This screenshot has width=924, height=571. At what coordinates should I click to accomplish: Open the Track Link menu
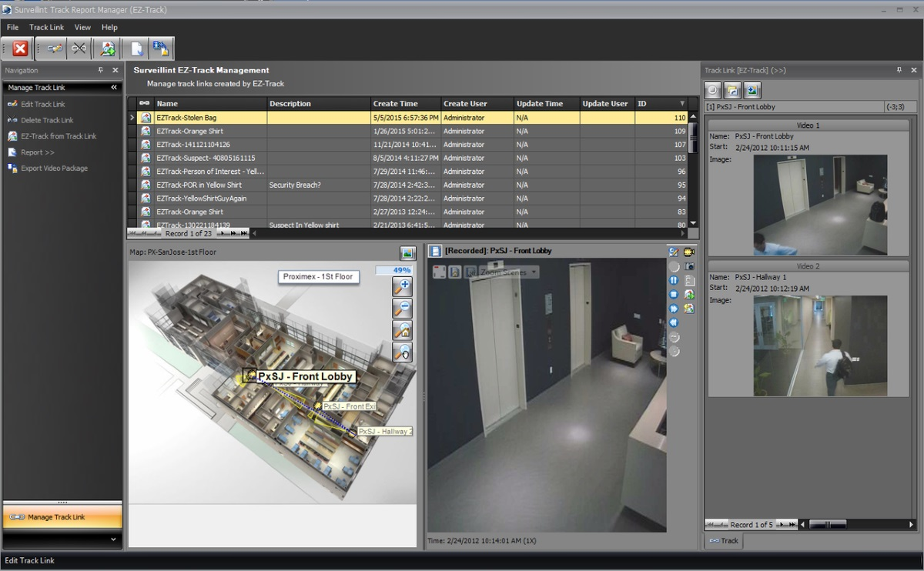(46, 27)
